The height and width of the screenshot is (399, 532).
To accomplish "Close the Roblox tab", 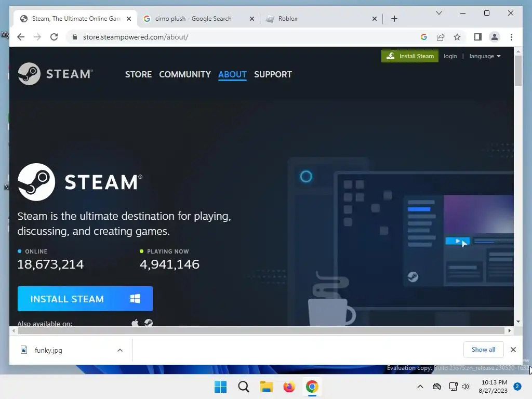I will point(375,19).
